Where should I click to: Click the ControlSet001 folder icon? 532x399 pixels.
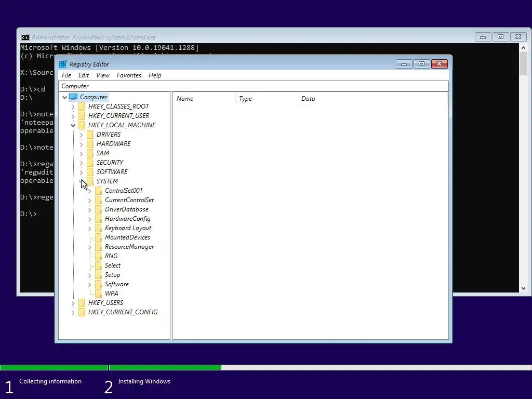pyautogui.click(x=98, y=191)
